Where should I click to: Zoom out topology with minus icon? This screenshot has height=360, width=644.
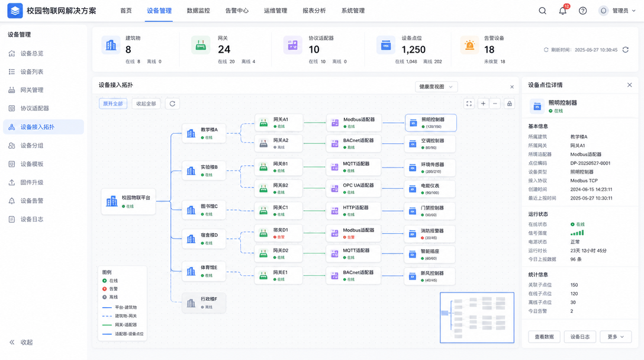495,104
